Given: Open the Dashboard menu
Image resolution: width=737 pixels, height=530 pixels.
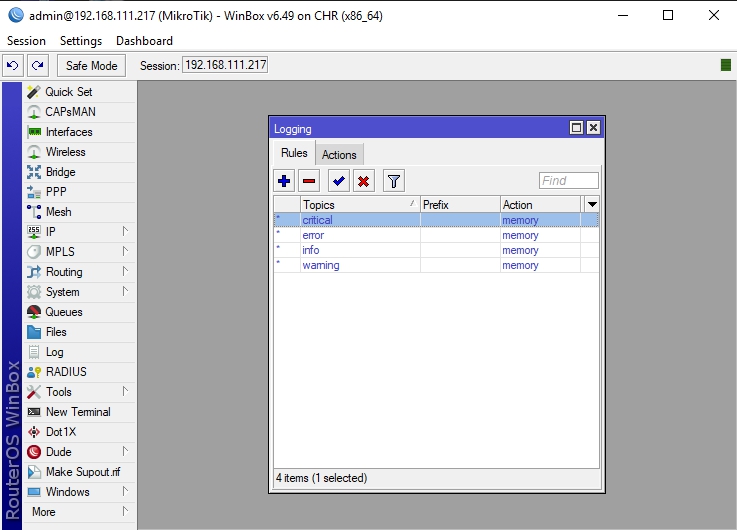Looking at the screenshot, I should click(144, 41).
